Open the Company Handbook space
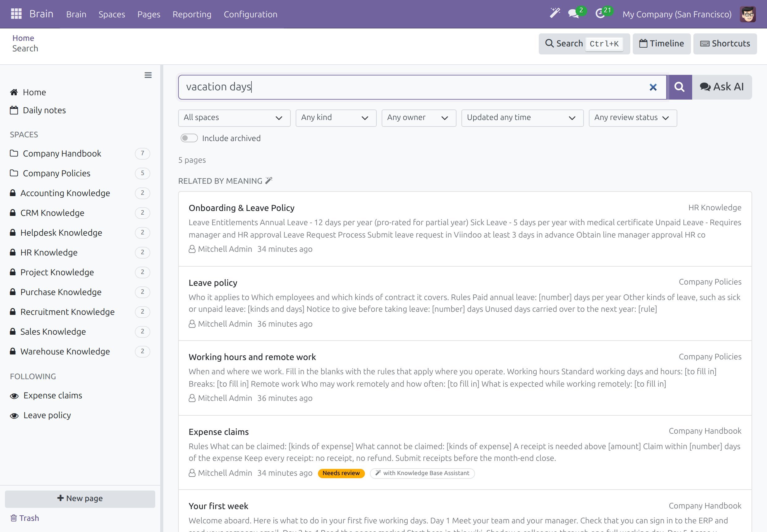The image size is (767, 532). [80, 153]
